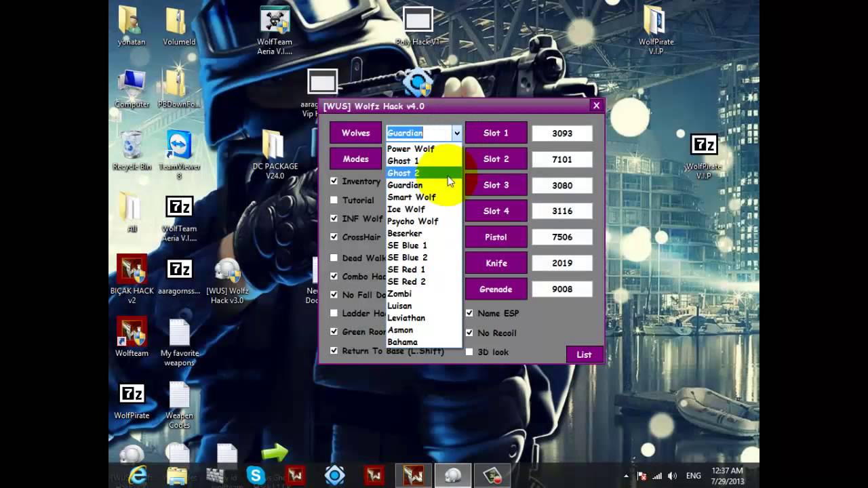The height and width of the screenshot is (488, 868).
Task: Click the Grenade button
Action: (x=496, y=289)
